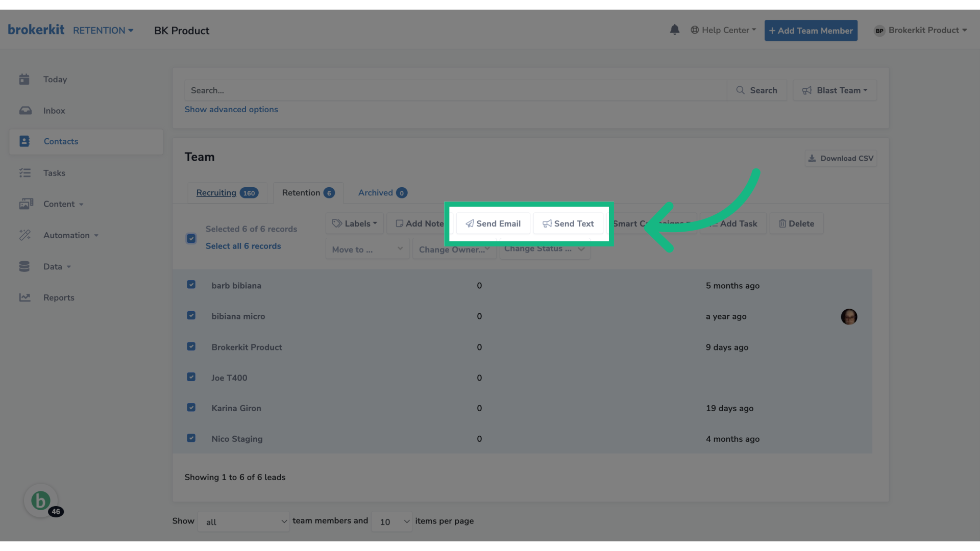
Task: Click the Search button
Action: 757,90
